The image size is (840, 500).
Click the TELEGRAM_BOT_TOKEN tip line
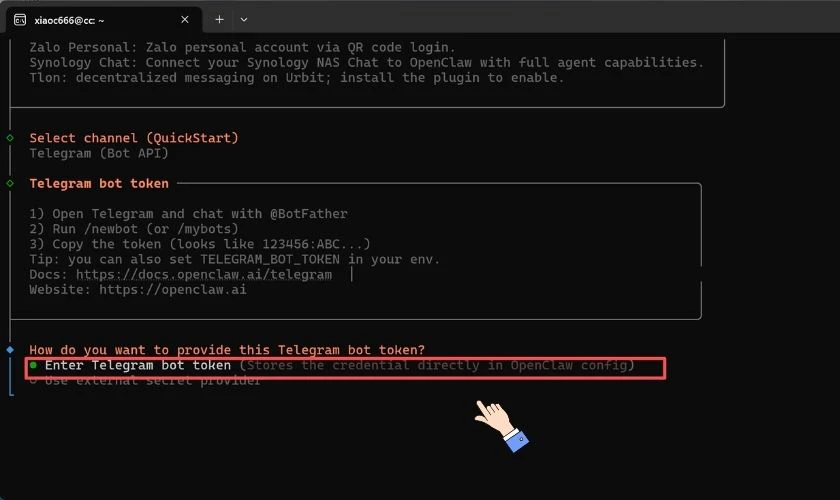click(234, 260)
